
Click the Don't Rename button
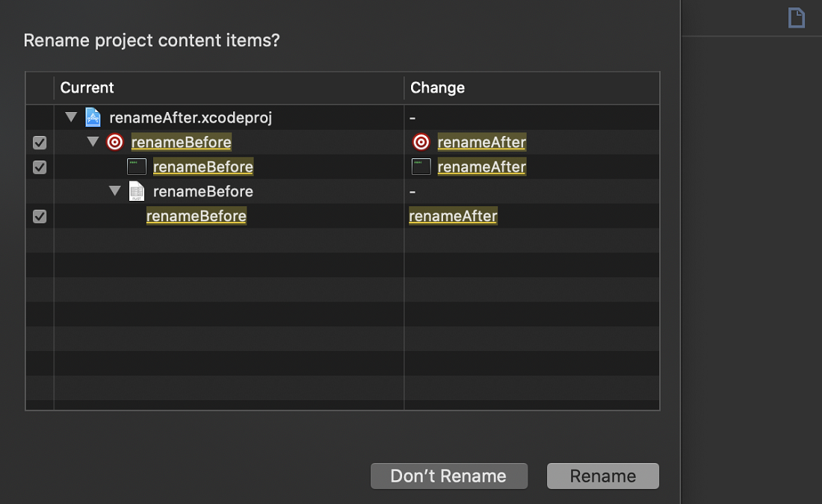click(449, 476)
